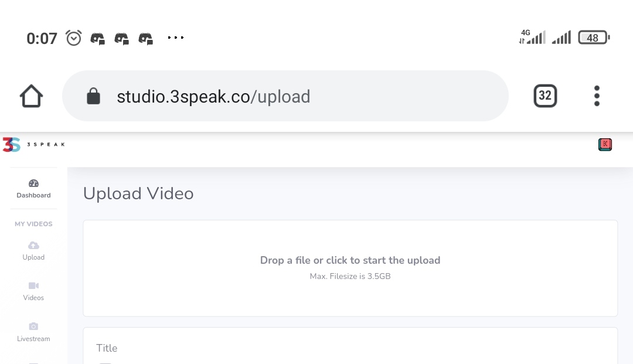Open Livestream from the sidebar
The height and width of the screenshot is (364, 633).
33,332
